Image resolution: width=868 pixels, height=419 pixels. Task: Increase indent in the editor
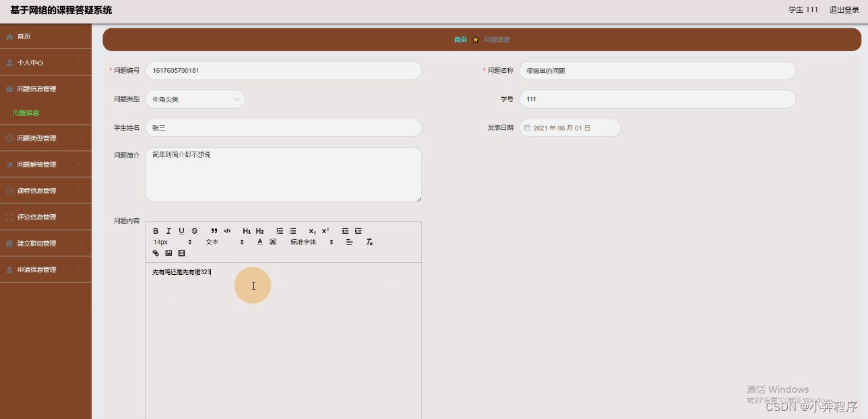click(x=358, y=231)
